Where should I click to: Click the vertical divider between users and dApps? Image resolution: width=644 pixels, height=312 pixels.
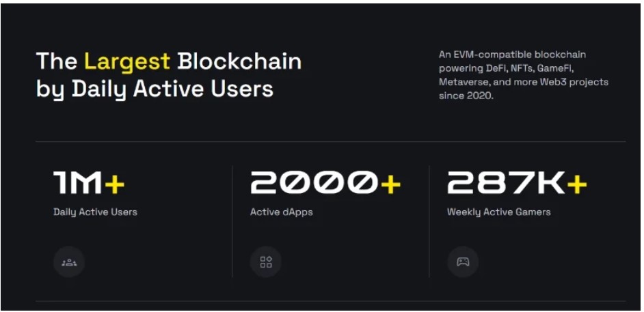point(232,221)
